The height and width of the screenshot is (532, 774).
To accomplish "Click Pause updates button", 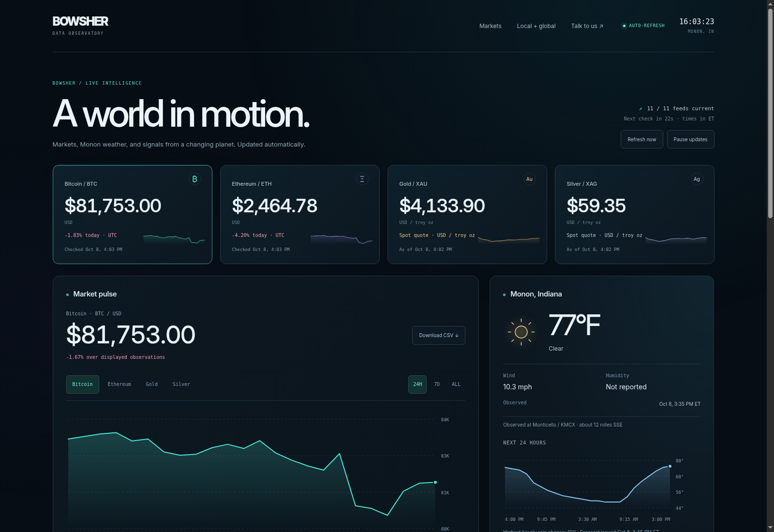I will pyautogui.click(x=690, y=139).
